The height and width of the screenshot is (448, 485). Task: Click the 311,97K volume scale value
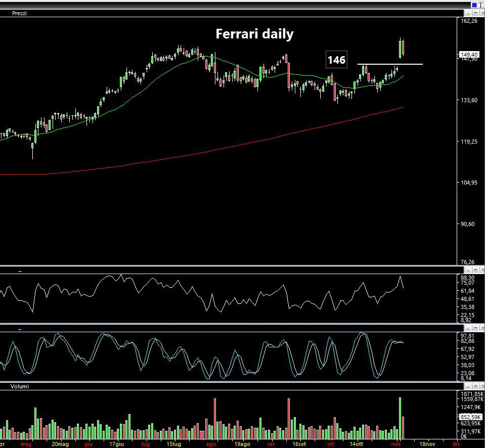pos(471,431)
